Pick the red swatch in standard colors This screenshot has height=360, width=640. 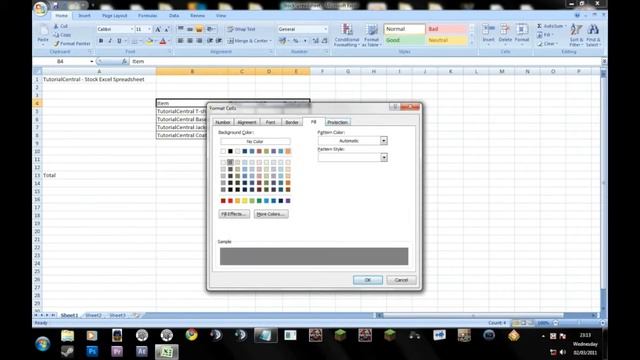click(x=230, y=201)
